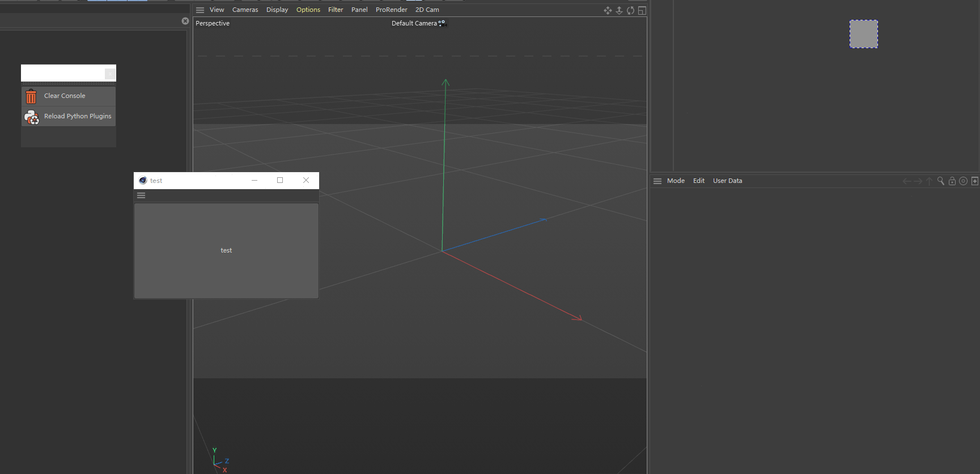Click the up arrow in Attribute Manager
Screen dimensions: 980x474
point(929,181)
